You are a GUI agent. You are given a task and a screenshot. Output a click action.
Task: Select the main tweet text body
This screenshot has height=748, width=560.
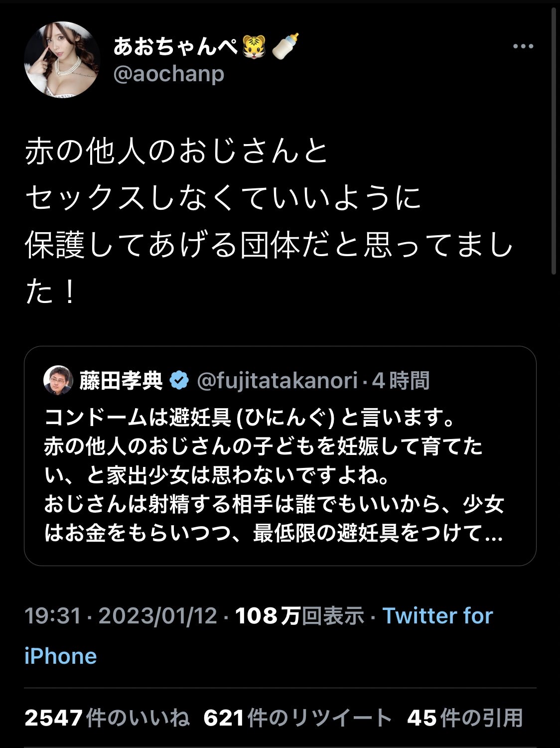coord(269,220)
